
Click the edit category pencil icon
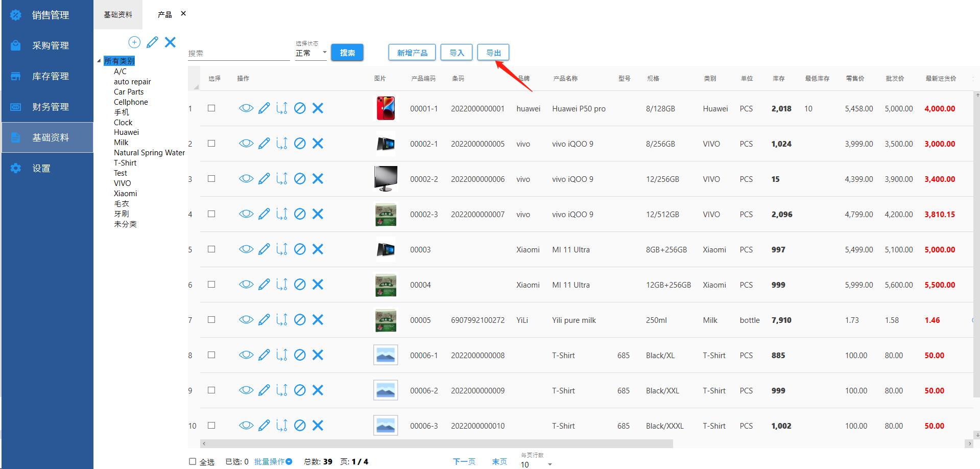(152, 42)
